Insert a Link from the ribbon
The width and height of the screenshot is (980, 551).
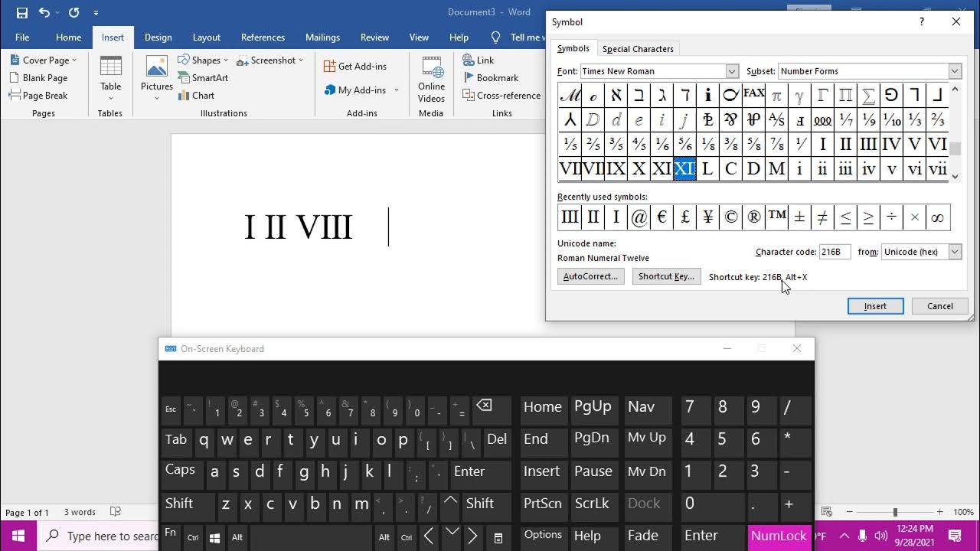tap(479, 60)
